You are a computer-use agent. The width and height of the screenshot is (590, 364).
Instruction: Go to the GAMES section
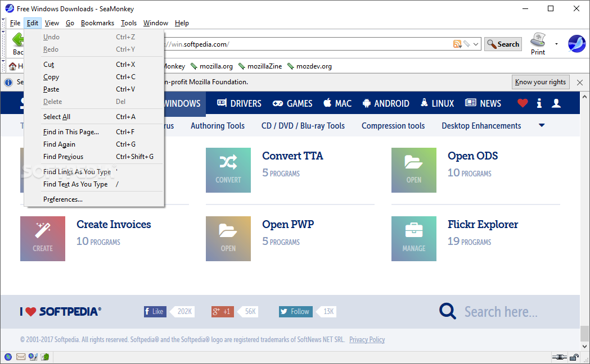coord(292,103)
